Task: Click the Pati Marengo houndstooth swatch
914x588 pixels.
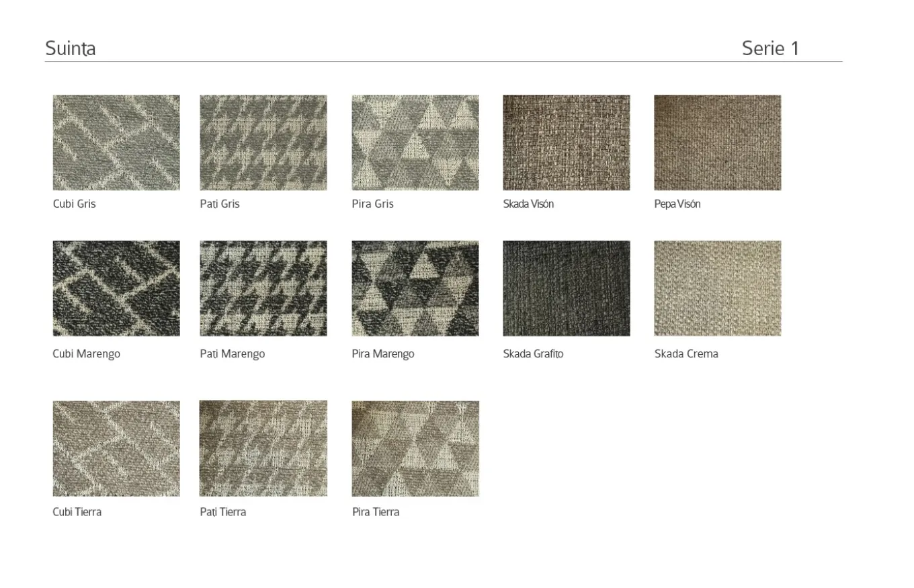Action: [263, 288]
